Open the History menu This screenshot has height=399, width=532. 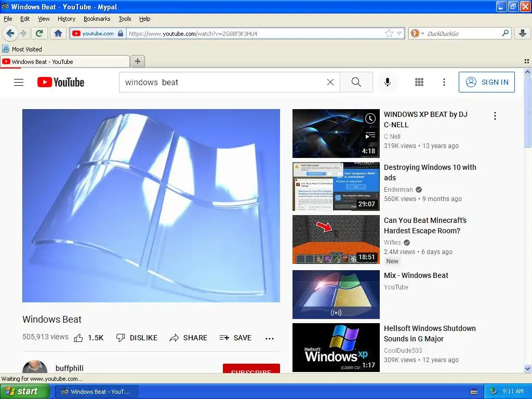click(66, 19)
